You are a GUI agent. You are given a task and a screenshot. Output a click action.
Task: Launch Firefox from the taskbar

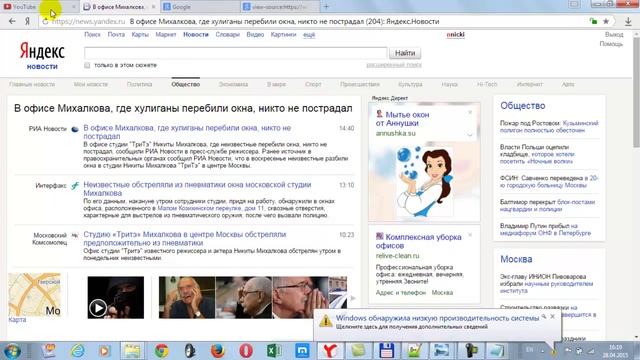coord(218,351)
